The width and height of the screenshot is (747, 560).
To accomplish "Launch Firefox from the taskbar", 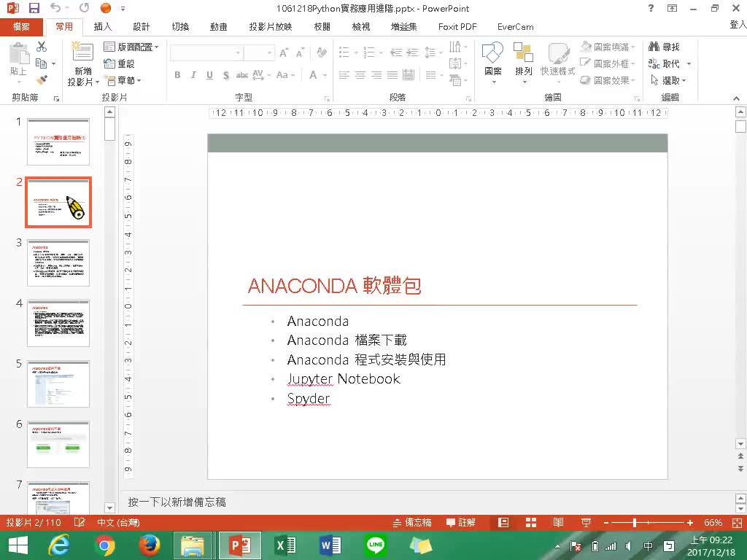I will (149, 545).
